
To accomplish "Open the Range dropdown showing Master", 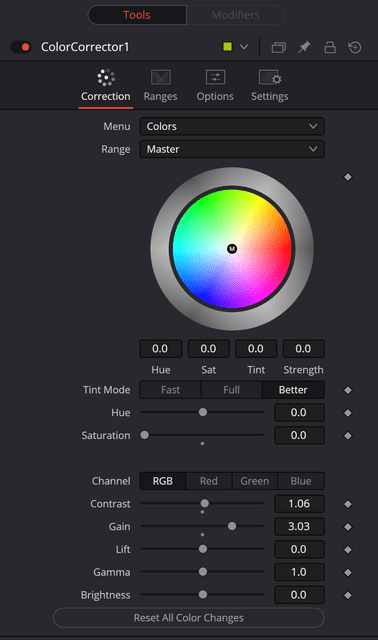I will click(x=232, y=149).
